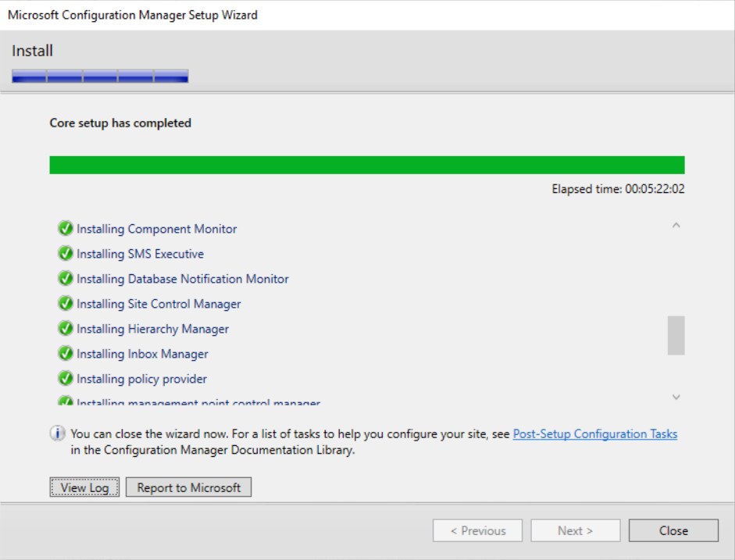Click the checkmark icon for Database Notification Monitor
This screenshot has height=560, width=735.
tap(66, 279)
